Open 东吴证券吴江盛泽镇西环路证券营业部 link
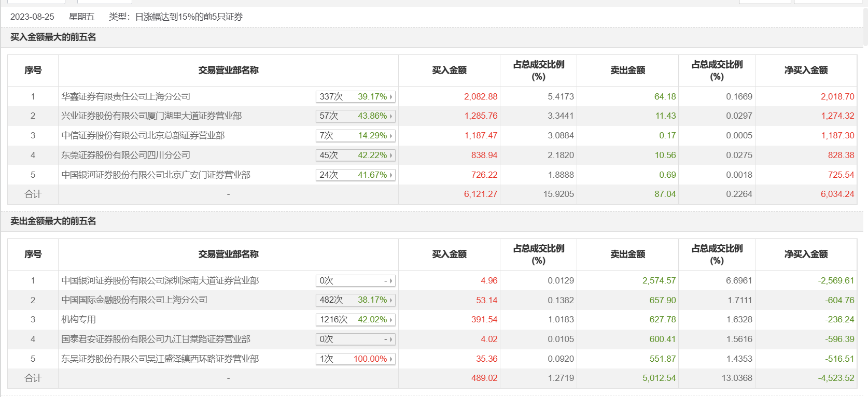This screenshot has height=397, width=868. point(160,359)
